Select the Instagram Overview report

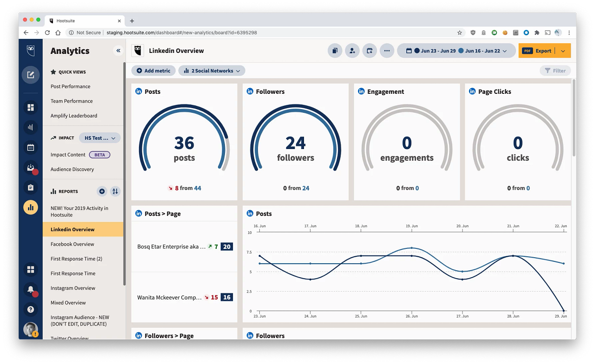(73, 288)
